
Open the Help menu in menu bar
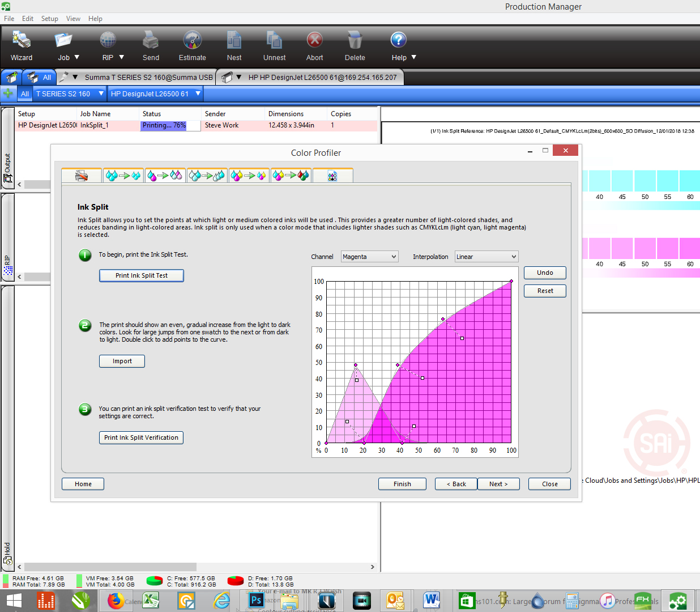[95, 19]
